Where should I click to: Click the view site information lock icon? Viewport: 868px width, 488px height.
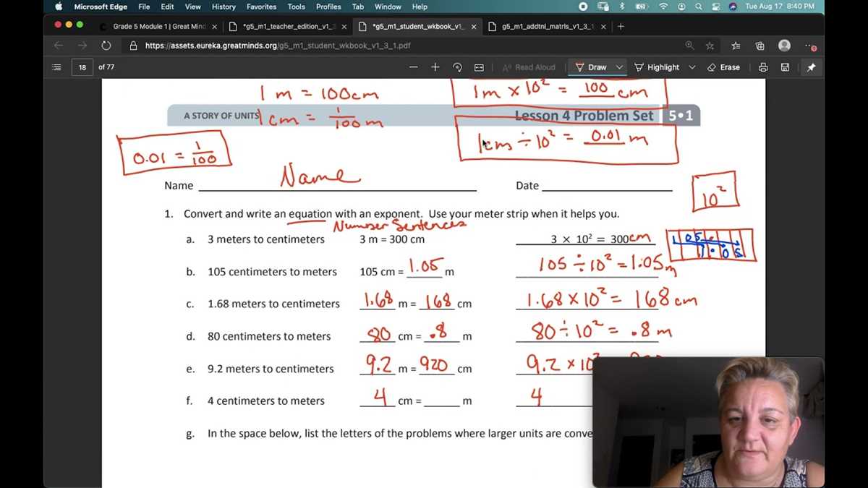coord(133,46)
